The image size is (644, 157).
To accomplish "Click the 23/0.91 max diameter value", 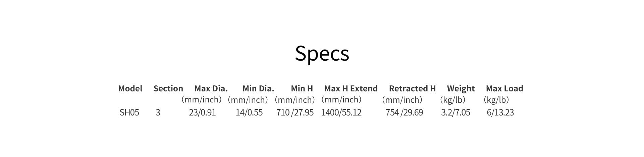I will (202, 112).
